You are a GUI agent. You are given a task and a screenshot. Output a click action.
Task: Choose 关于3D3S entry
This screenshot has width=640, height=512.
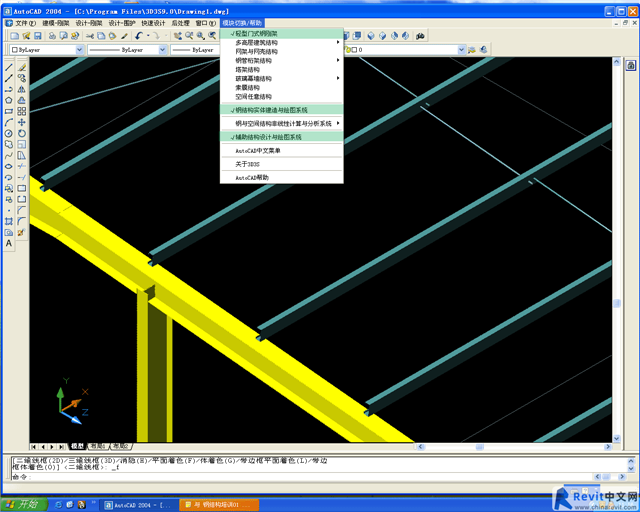(282, 164)
